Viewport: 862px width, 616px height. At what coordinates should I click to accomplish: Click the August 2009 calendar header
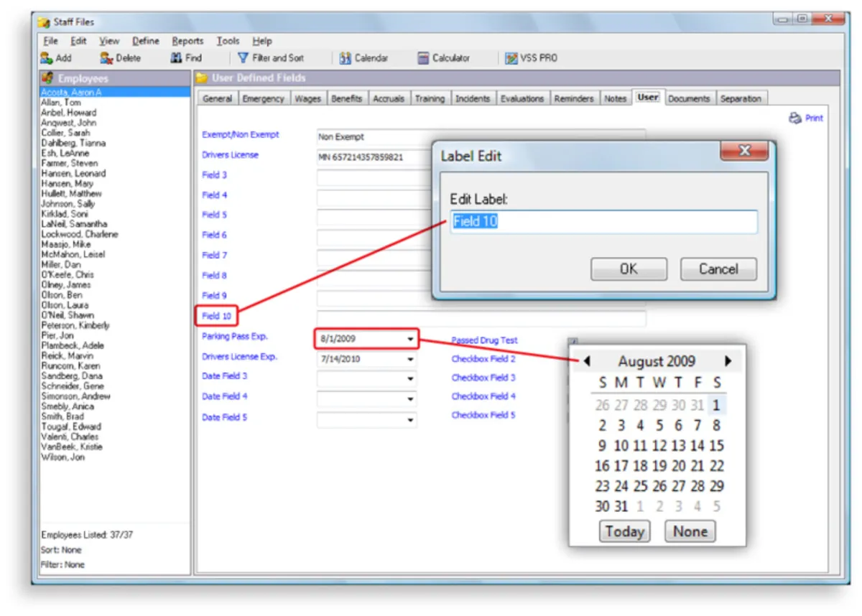pos(657,362)
